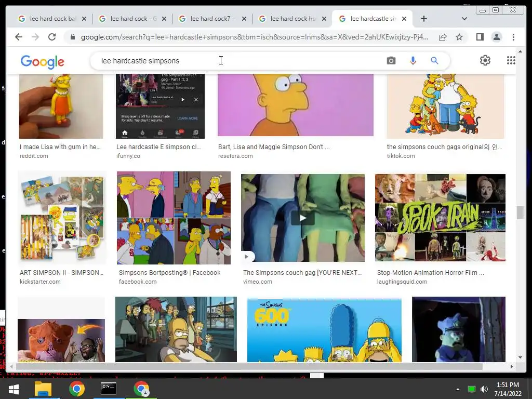Open the taskbar clock and date
532x399 pixels.
tap(508, 389)
